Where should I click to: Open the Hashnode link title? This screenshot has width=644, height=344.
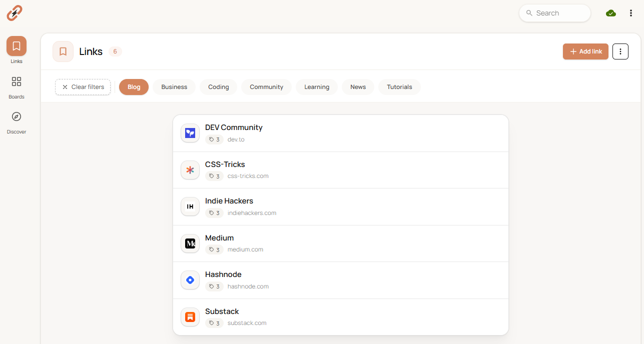coord(223,274)
